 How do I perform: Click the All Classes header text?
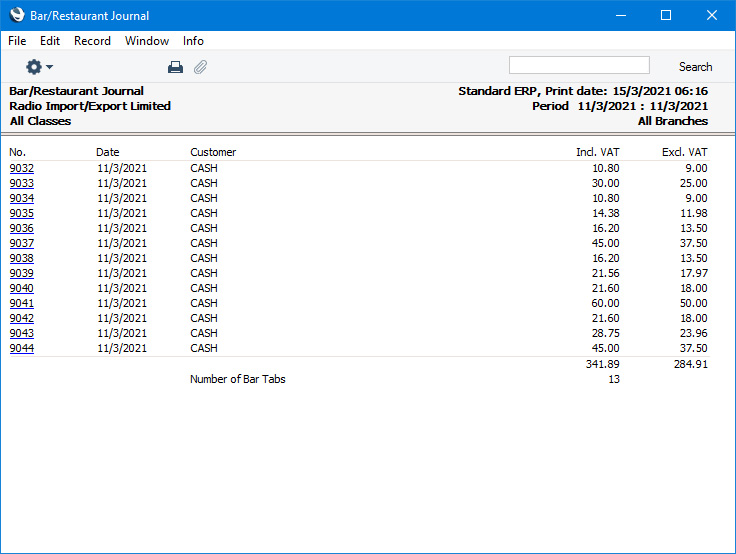tap(40, 121)
